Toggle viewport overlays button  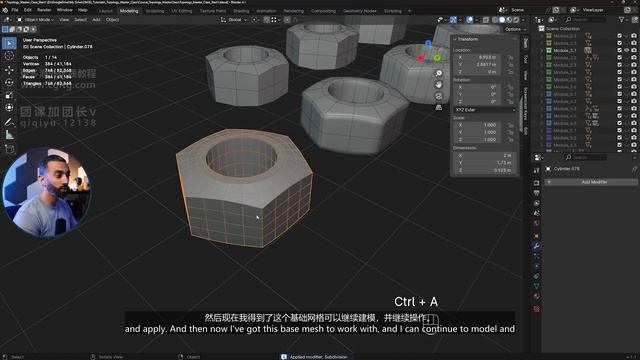click(470, 20)
